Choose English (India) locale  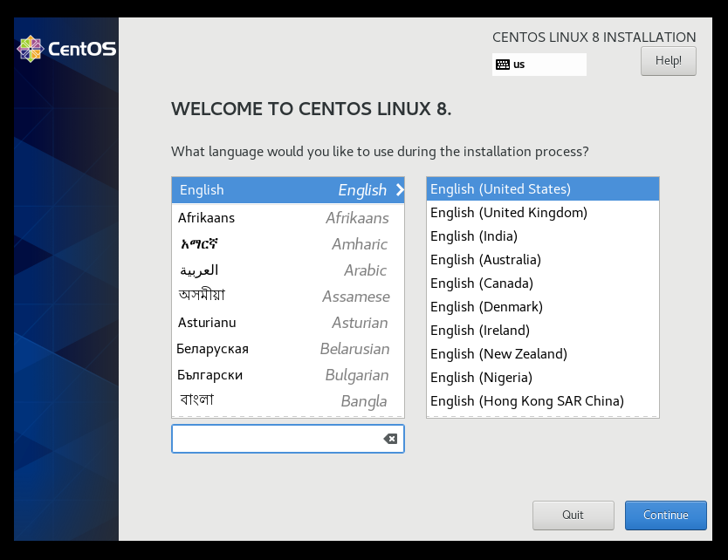[543, 236]
